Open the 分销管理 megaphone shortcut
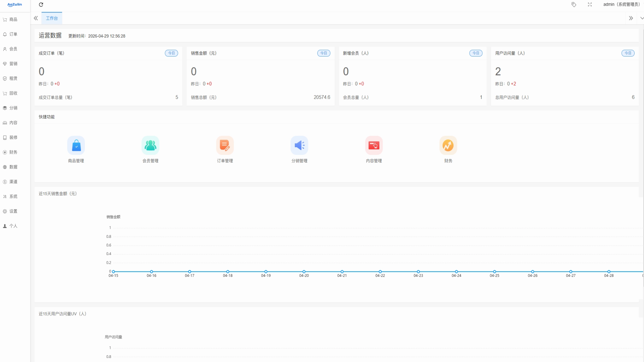The height and width of the screenshot is (362, 644). click(299, 145)
